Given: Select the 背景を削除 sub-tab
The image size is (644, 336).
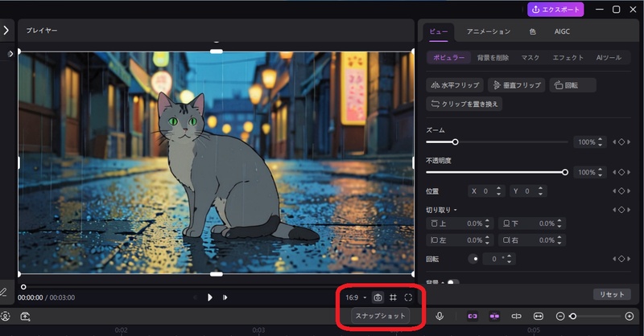Looking at the screenshot, I should pos(493,58).
